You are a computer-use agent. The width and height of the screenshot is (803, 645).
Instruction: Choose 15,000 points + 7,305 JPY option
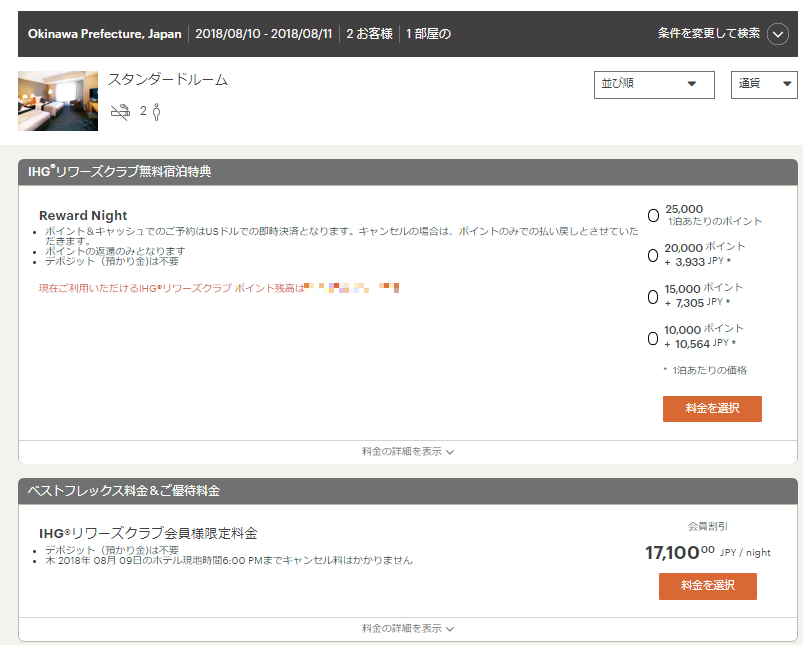pos(653,296)
